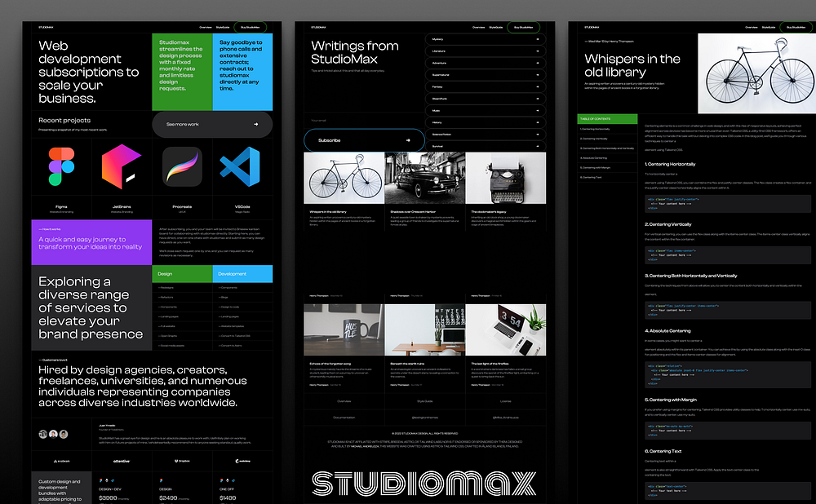Screen dimensions: 816x504
Task: Click the Subscribe button
Action: (x=364, y=140)
